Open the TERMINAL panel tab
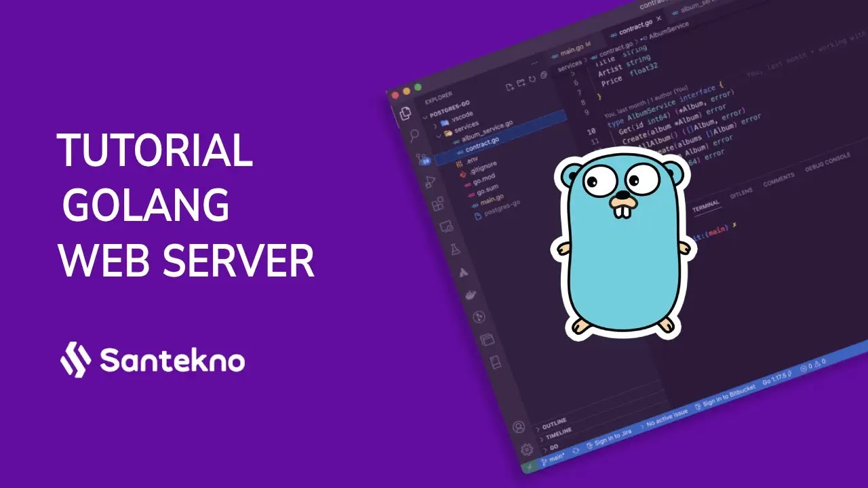The width and height of the screenshot is (868, 488). point(705,206)
